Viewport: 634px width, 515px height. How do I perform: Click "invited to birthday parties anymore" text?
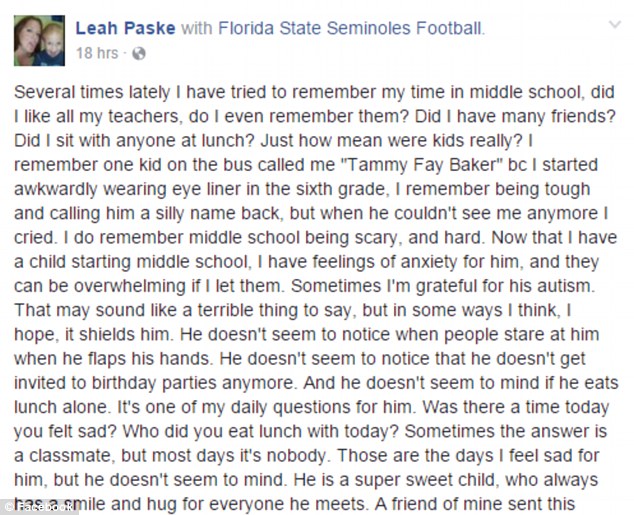tap(153, 383)
